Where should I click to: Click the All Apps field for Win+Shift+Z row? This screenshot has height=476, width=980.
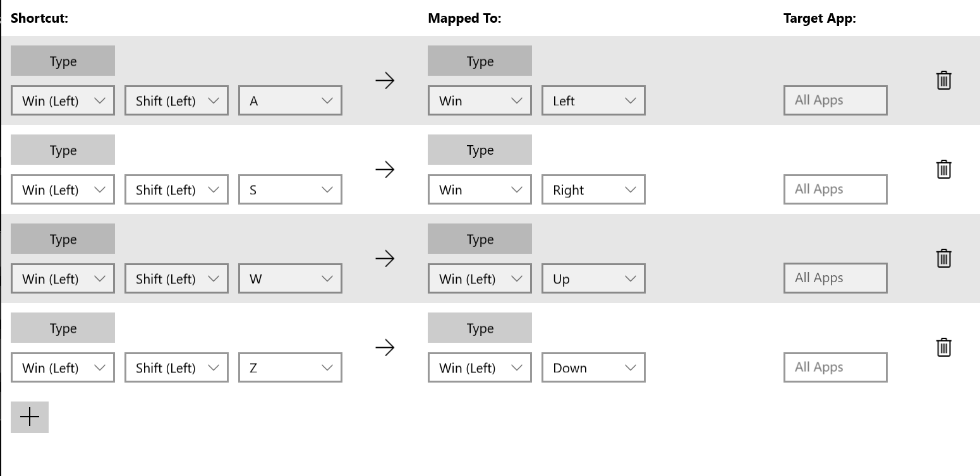tap(835, 367)
